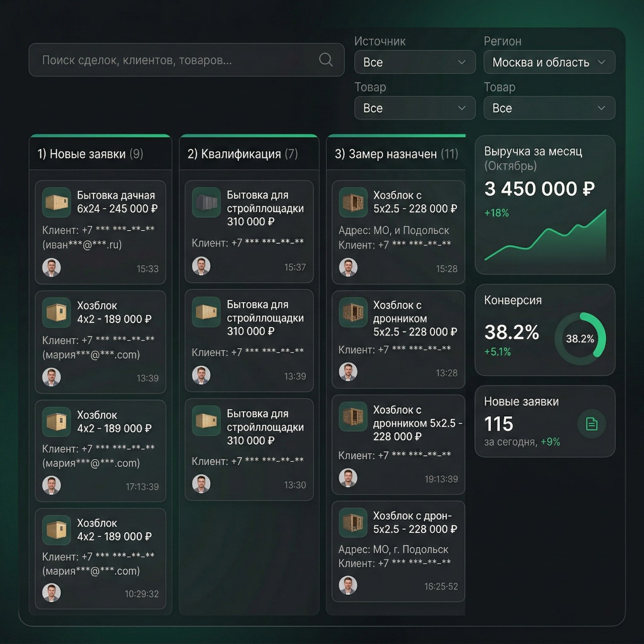Click manager avatar on the 15:28 card

(348, 268)
